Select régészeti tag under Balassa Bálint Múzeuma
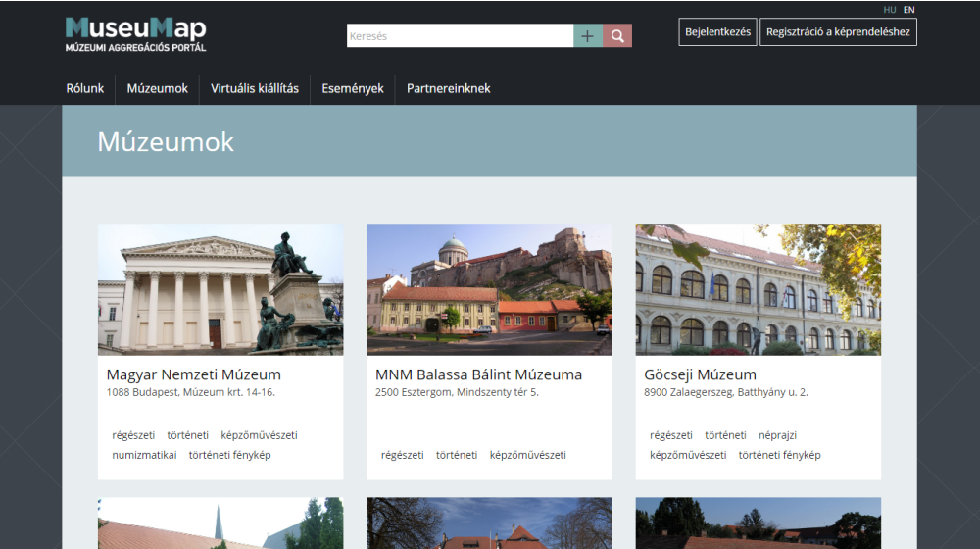The height and width of the screenshot is (549, 980). 403,455
